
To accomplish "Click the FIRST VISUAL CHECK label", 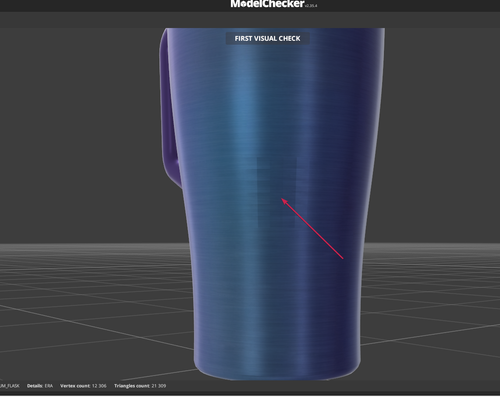I will coord(267,39).
